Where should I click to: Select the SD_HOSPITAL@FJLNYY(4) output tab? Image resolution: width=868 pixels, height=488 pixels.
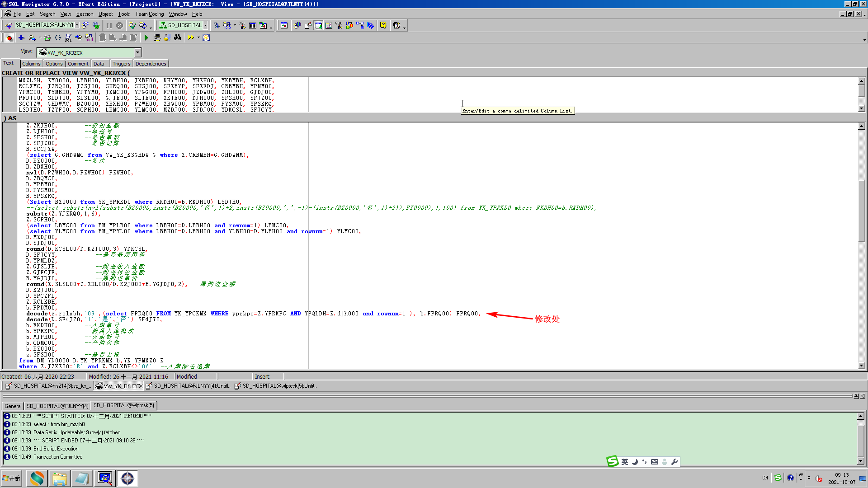point(57,406)
